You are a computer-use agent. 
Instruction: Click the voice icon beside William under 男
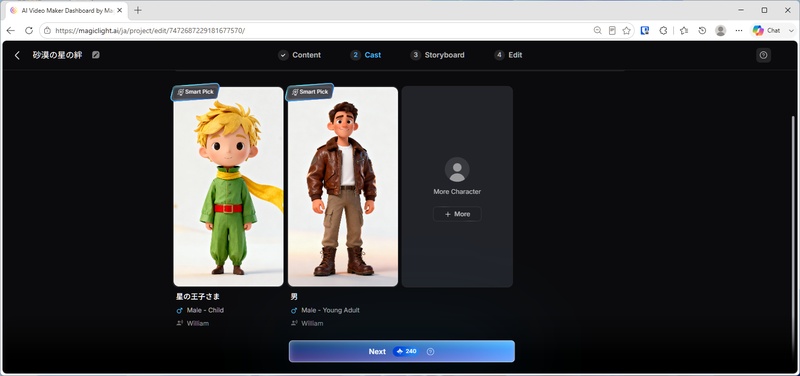(x=294, y=323)
